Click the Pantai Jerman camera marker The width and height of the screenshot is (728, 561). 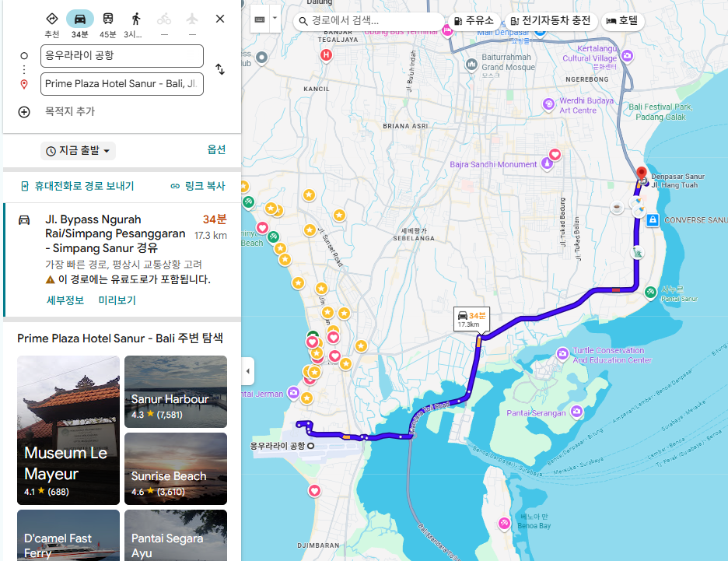pyautogui.click(x=293, y=393)
